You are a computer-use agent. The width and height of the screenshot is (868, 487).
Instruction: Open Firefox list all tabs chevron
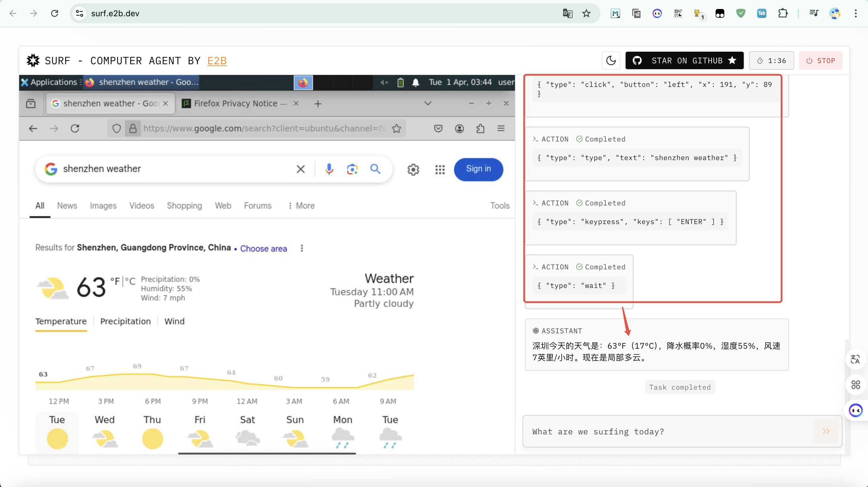(x=428, y=103)
